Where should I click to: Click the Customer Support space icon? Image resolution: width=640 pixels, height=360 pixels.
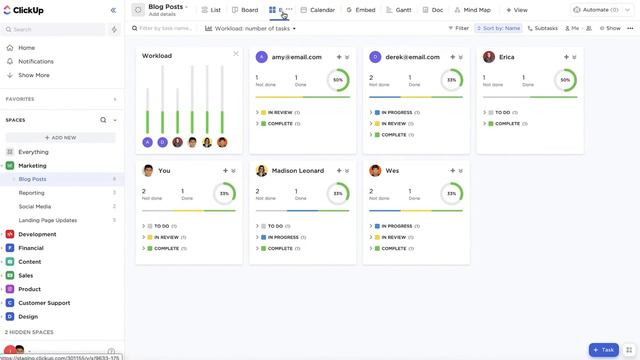click(10, 303)
